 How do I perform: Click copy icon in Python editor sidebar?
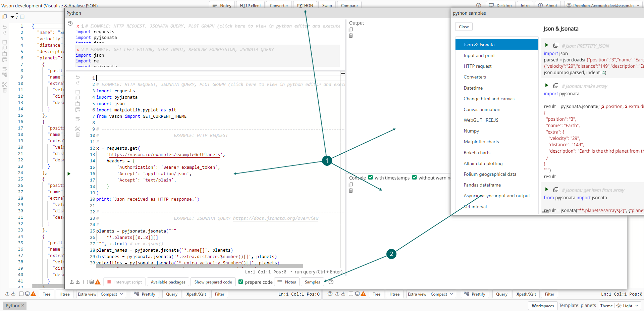(x=78, y=98)
